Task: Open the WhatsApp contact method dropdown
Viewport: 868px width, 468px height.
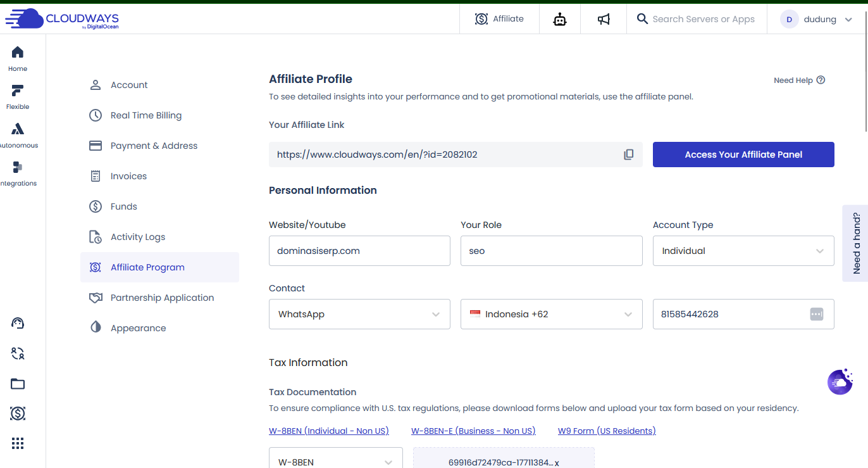Action: click(x=359, y=314)
